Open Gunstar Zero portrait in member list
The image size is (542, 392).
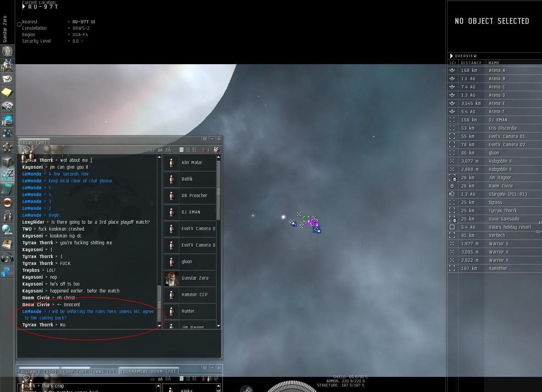pyautogui.click(x=171, y=278)
